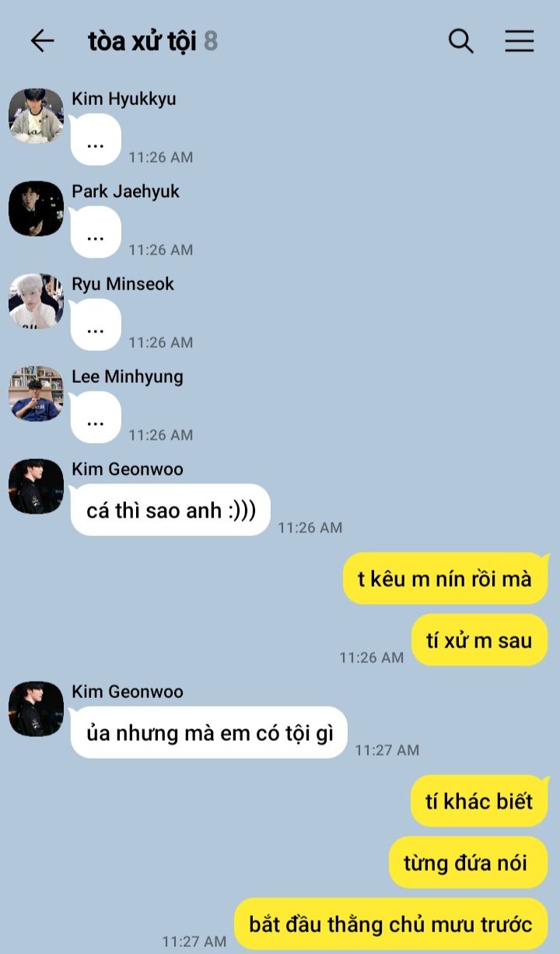Tap Ryu Minseok's avatar
Image resolution: width=560 pixels, height=954 pixels.
click(36, 301)
